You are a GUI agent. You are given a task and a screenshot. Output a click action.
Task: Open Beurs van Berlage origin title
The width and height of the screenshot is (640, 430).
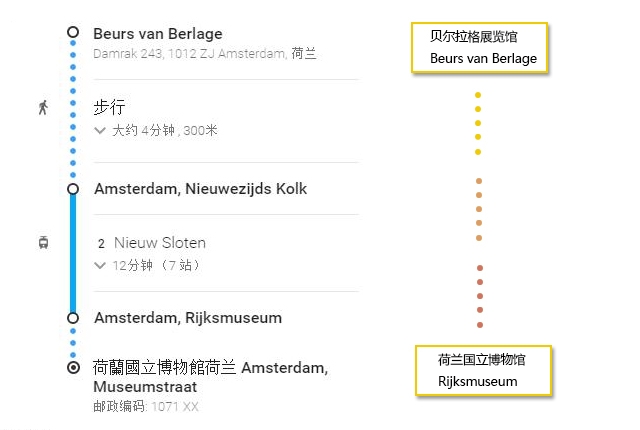click(x=158, y=34)
